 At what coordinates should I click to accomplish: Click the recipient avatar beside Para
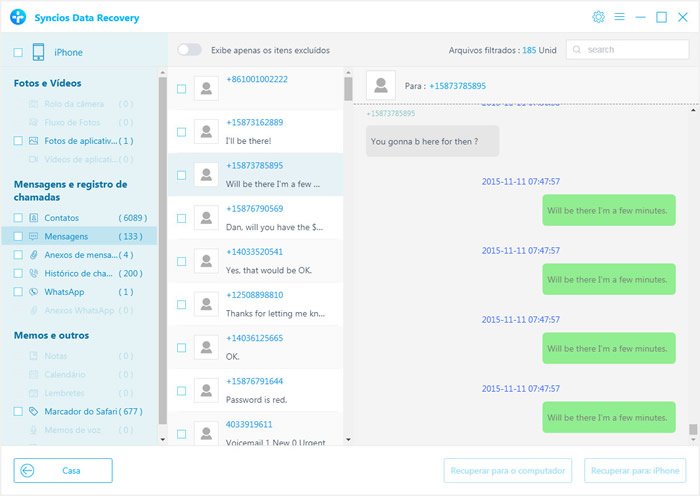[x=381, y=85]
